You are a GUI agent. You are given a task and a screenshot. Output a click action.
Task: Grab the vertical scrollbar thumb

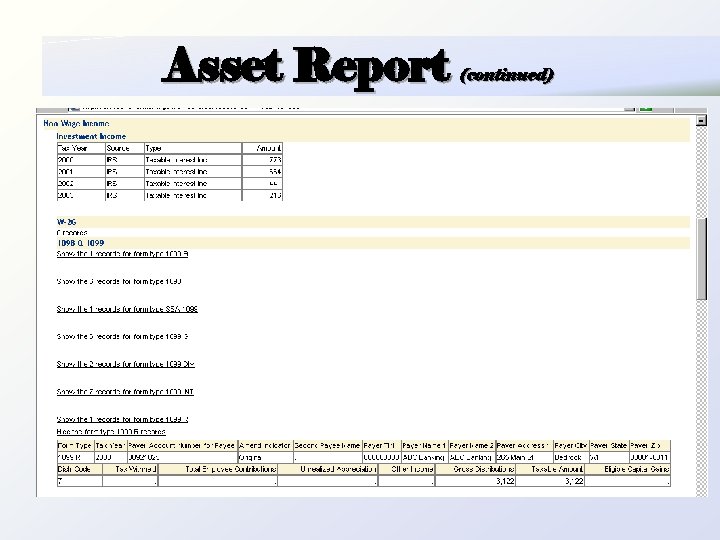coord(701,259)
